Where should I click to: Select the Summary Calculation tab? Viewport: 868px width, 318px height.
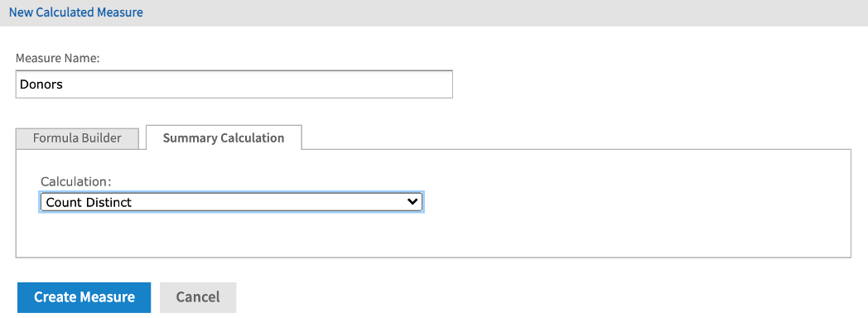[x=224, y=137]
